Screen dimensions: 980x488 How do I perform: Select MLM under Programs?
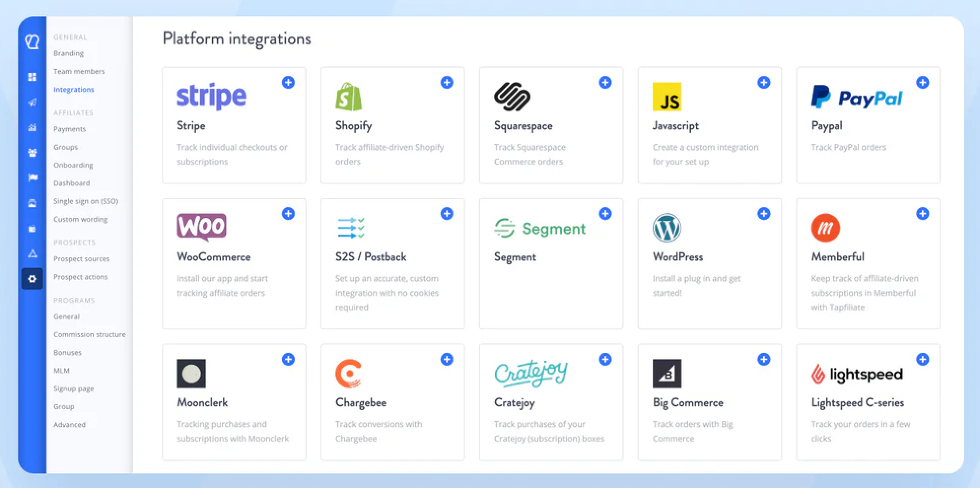[x=62, y=371]
